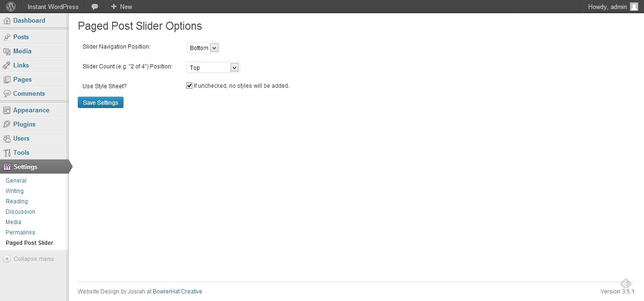Click the Plugins plug icon
Screen dimensions: 644x301
coord(7,125)
